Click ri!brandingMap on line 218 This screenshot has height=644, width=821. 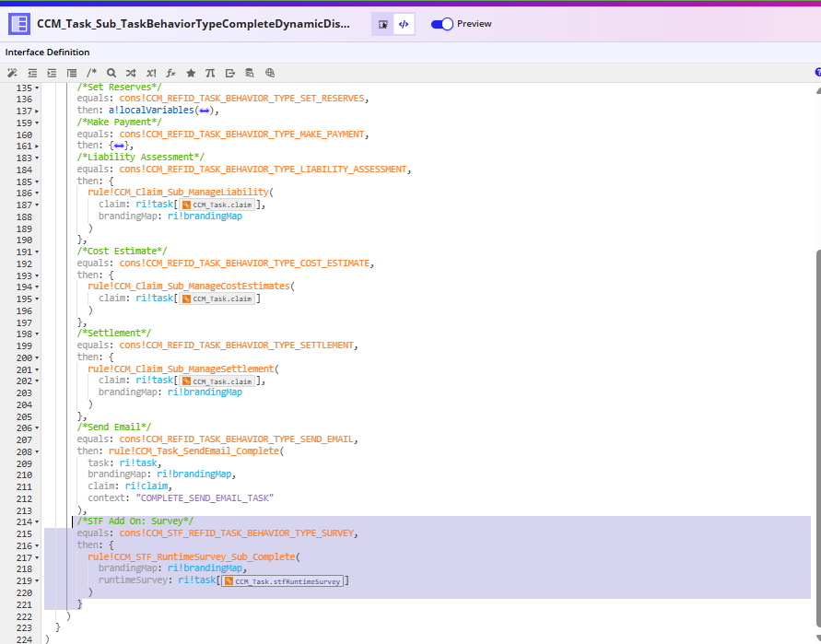click(205, 568)
